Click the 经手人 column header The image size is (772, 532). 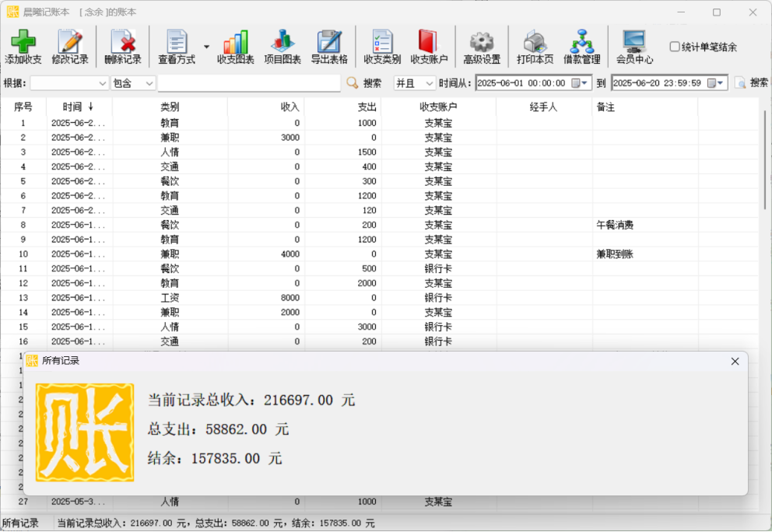543,107
